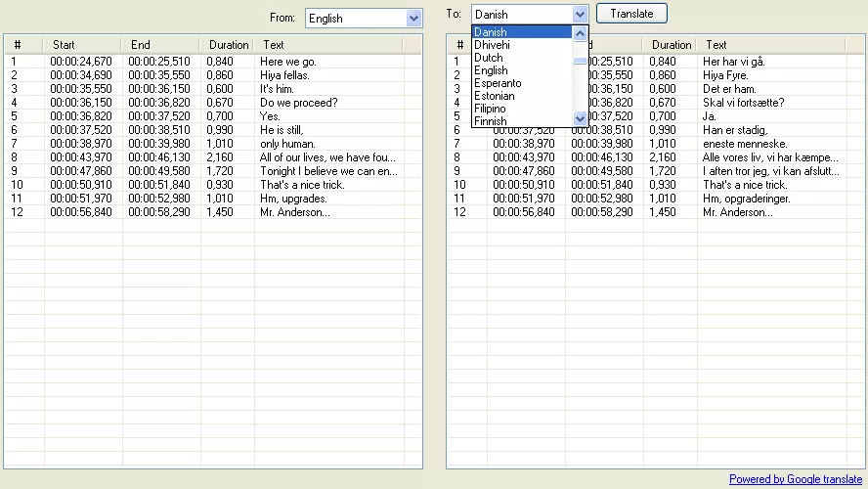The width and height of the screenshot is (868, 489).
Task: Click the Duration column header in the right table
Action: tap(671, 45)
